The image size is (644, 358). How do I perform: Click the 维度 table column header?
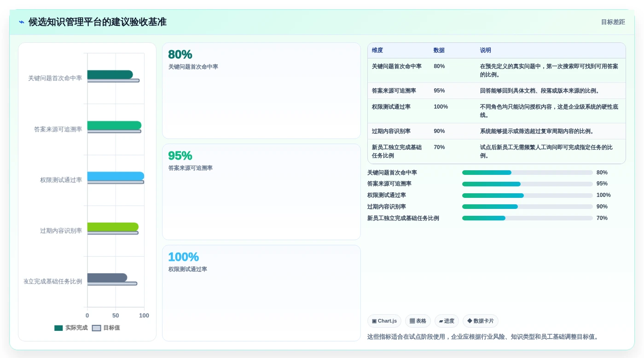point(377,51)
